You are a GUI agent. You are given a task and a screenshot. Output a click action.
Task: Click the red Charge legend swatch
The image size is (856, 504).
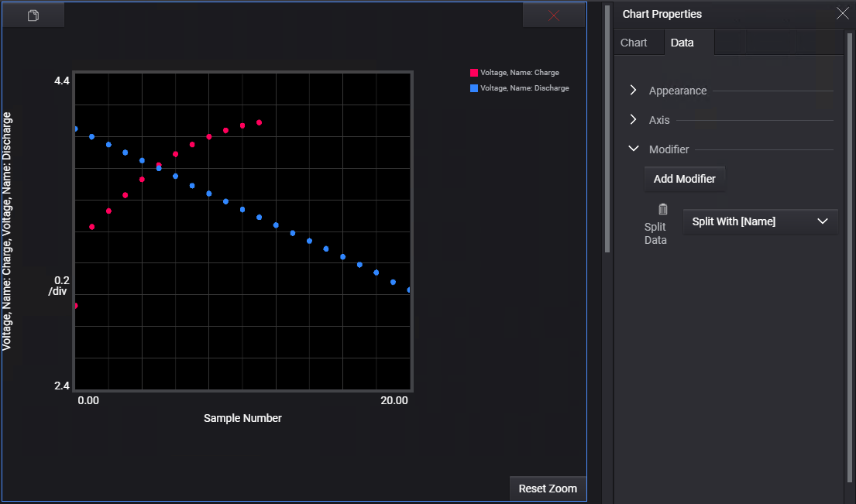pos(474,73)
